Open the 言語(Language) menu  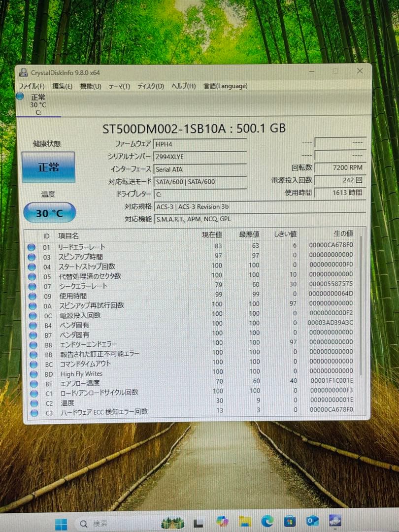(x=225, y=86)
